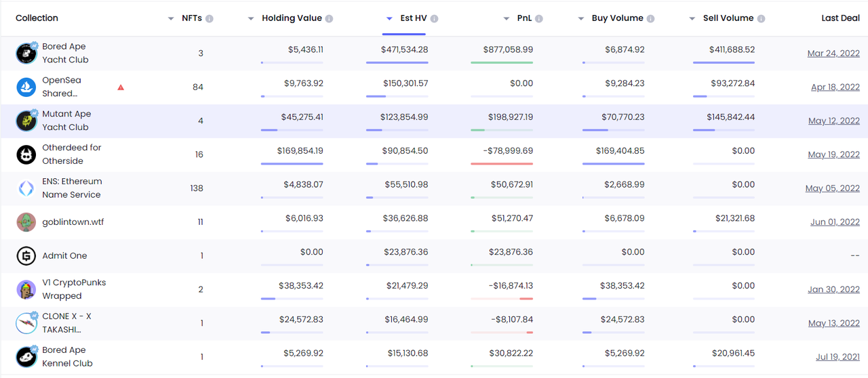
Task: Open the May 19, 2022 last deal link
Action: (x=834, y=154)
